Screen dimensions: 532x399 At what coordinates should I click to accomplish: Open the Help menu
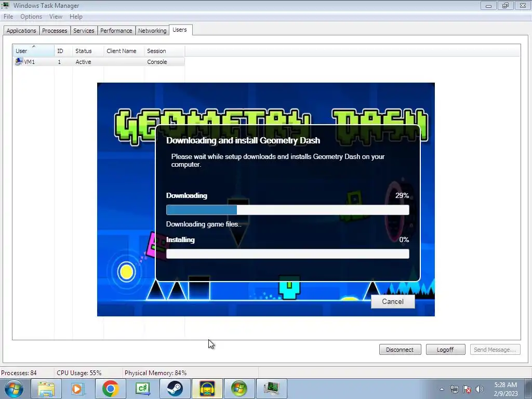pos(76,17)
